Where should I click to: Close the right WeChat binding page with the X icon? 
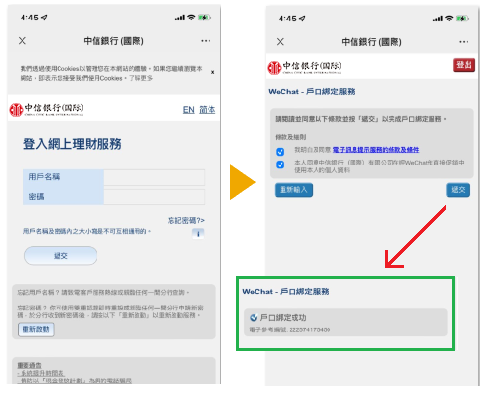280,42
